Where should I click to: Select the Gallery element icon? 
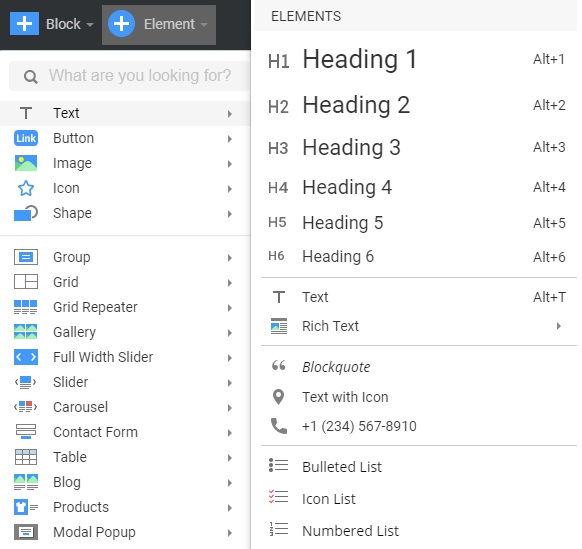(x=26, y=332)
